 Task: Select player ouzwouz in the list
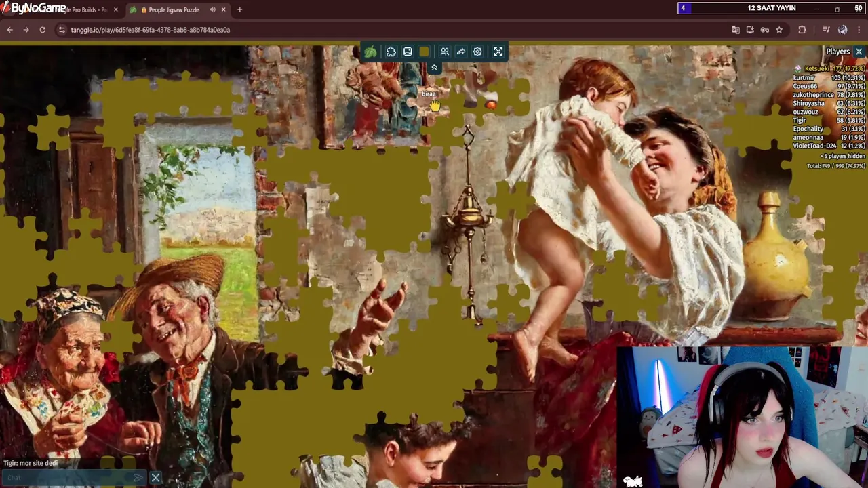829,112
